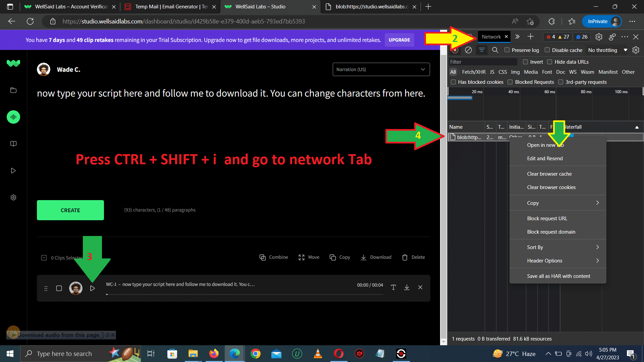Select the All filter type
The image size is (644, 362).
(453, 72)
